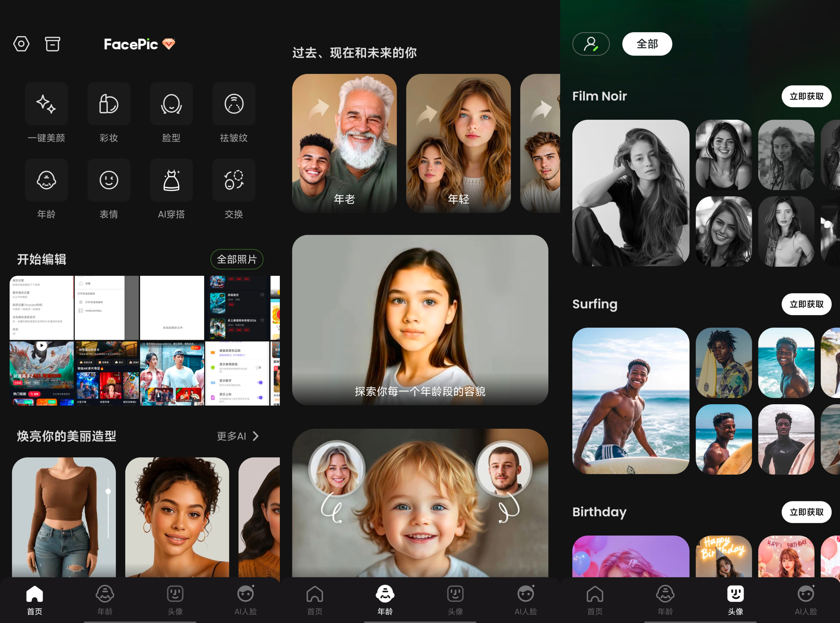Click 立即获取 beside Surfing
Image resolution: width=840 pixels, height=623 pixels.
[x=806, y=304]
